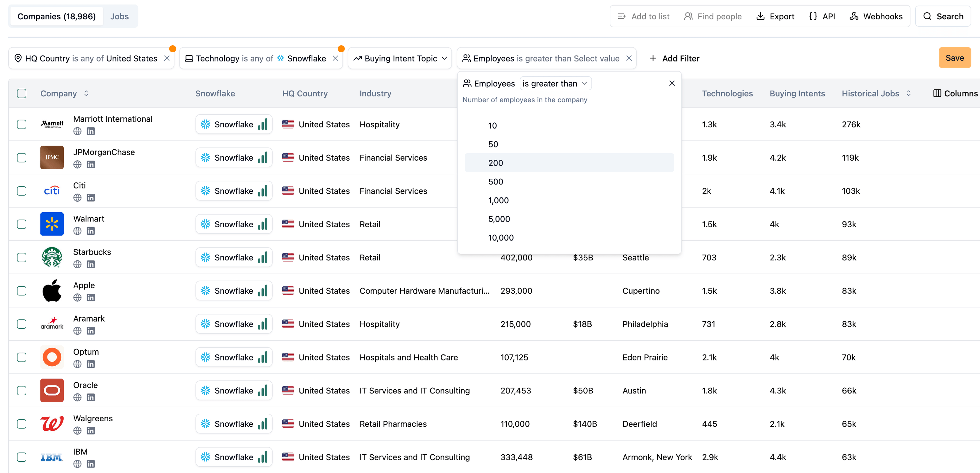Viewport: 980px width, 473px height.
Task: Open JPMorganChase's LinkedIn icon
Action: [91, 165]
